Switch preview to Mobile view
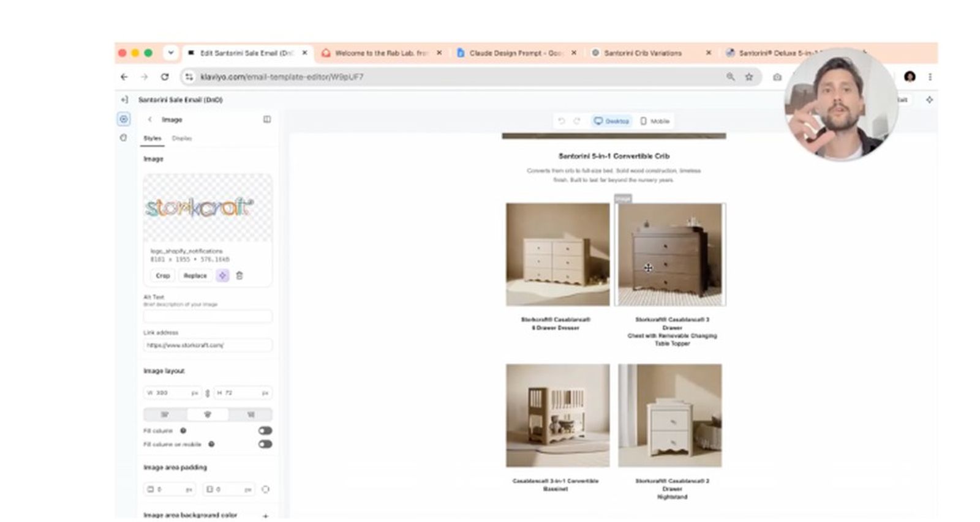Viewport: 980px width, 522px height. 655,121
